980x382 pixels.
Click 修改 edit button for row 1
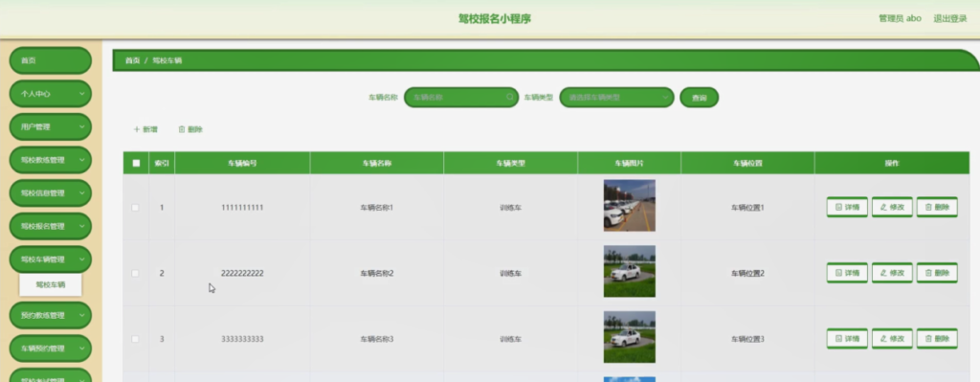(892, 207)
